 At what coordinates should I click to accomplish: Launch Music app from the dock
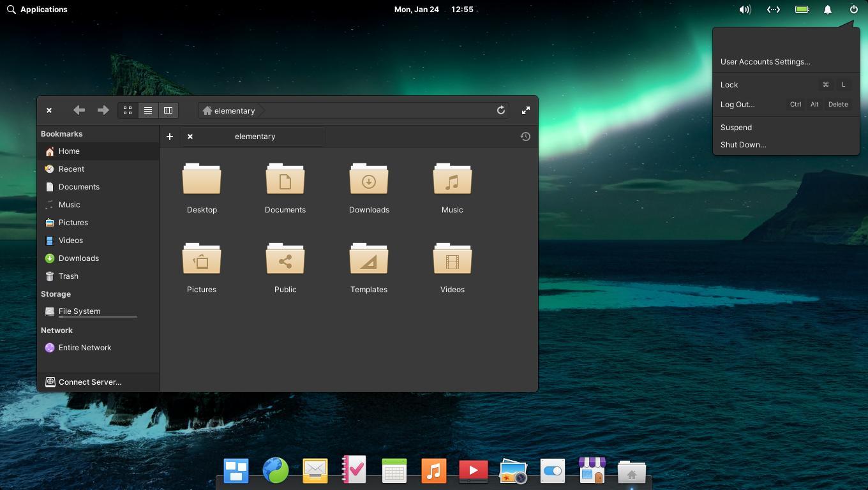point(434,471)
